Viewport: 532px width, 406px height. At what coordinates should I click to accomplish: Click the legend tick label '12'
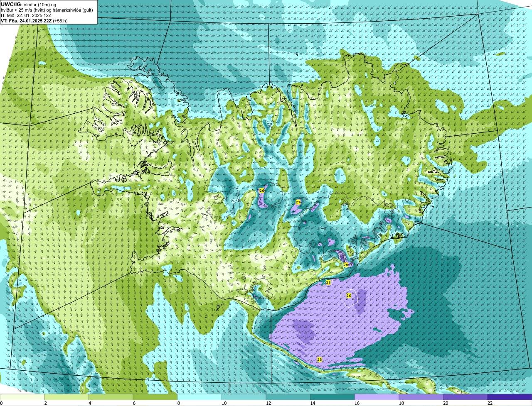point(268,403)
